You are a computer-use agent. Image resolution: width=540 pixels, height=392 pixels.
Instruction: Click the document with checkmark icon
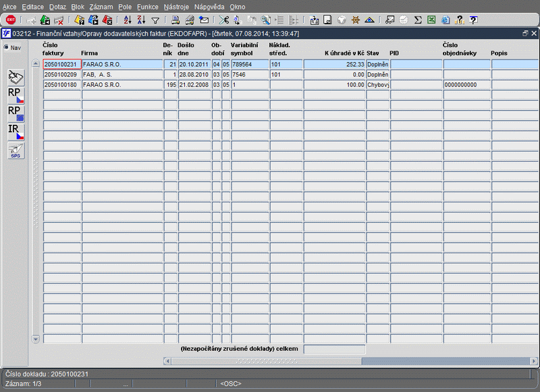pos(327,20)
